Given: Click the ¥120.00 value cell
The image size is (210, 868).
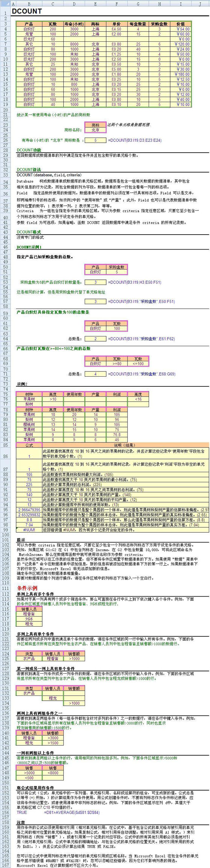Looking at the screenshot, I should [181, 44].
